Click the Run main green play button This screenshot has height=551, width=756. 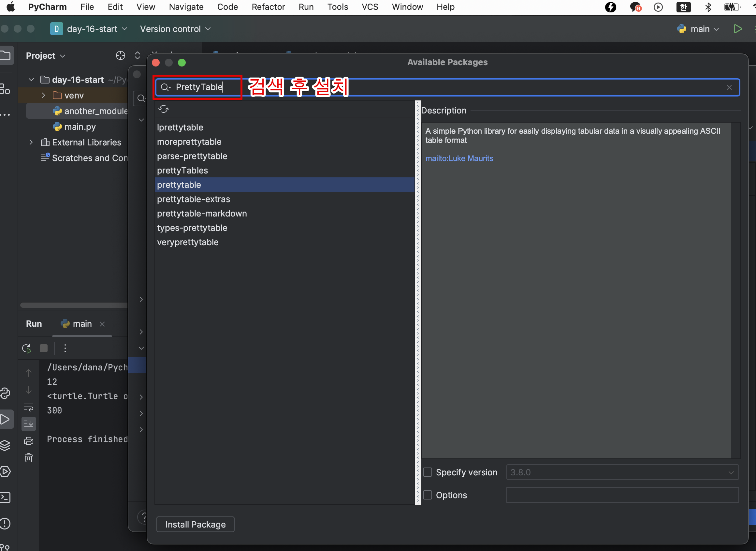737,29
